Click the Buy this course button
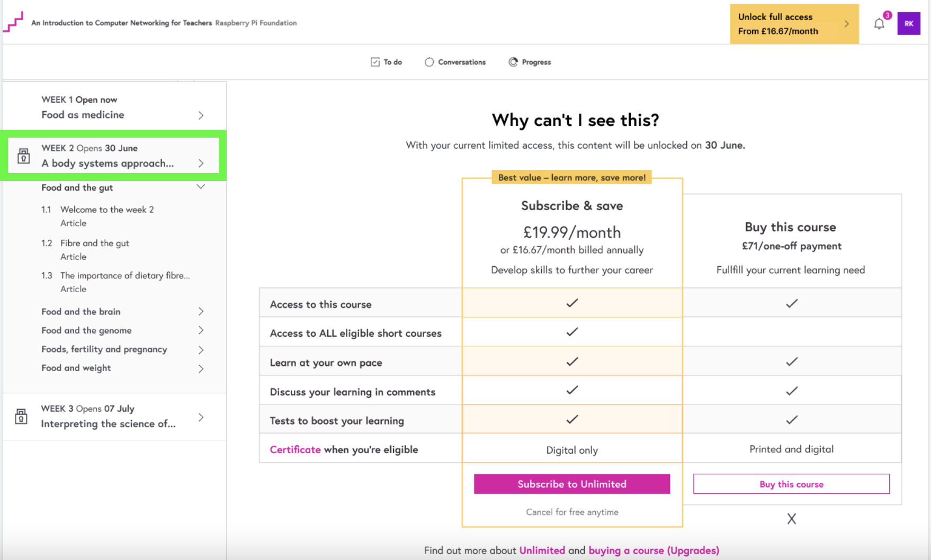Image resolution: width=931 pixels, height=560 pixels. point(791,484)
